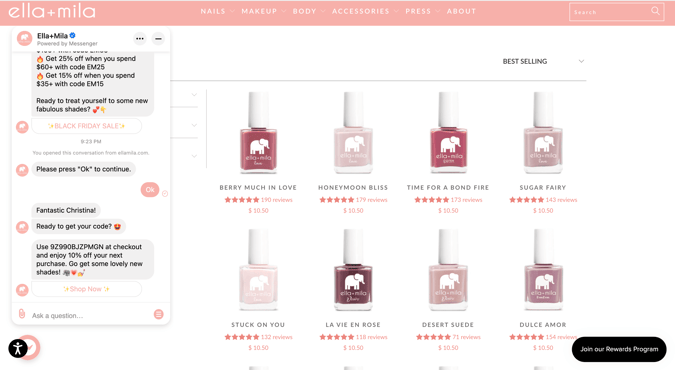Click the LA VIE EN ROSE title link
This screenshot has width=675, height=370.
[353, 325]
